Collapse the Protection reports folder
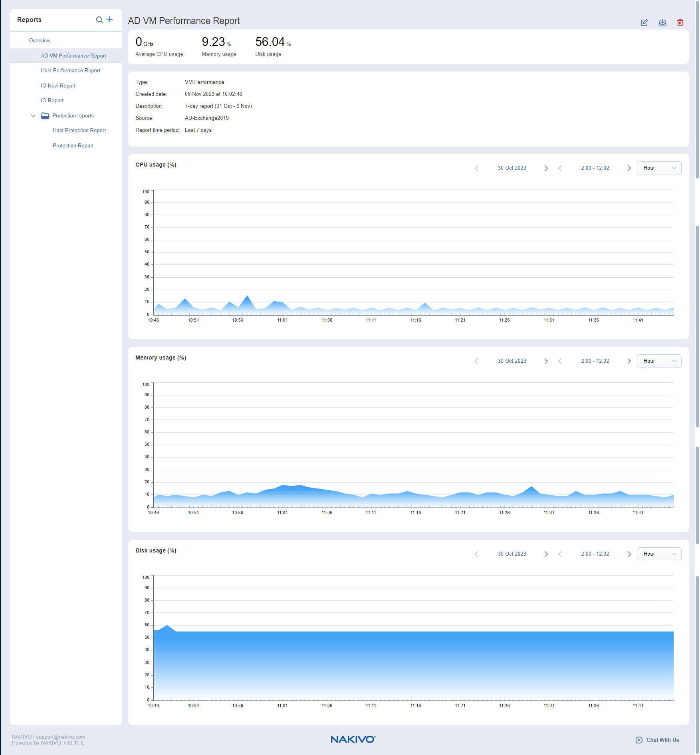The image size is (700, 755). click(33, 116)
